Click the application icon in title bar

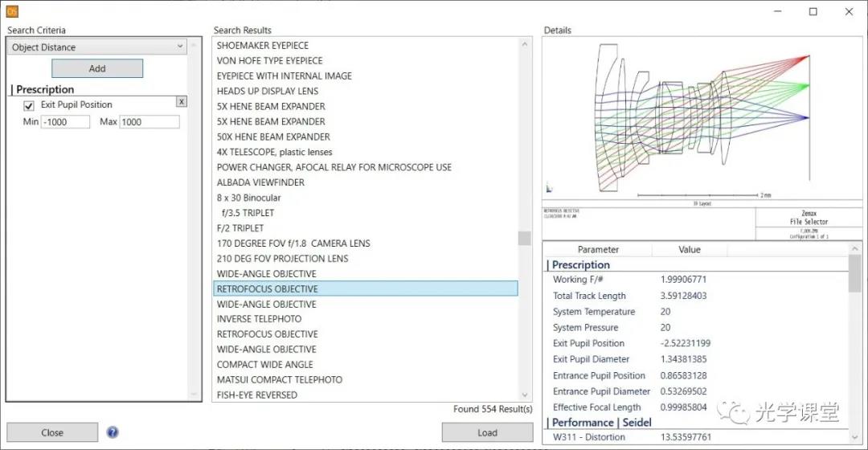(x=12, y=11)
